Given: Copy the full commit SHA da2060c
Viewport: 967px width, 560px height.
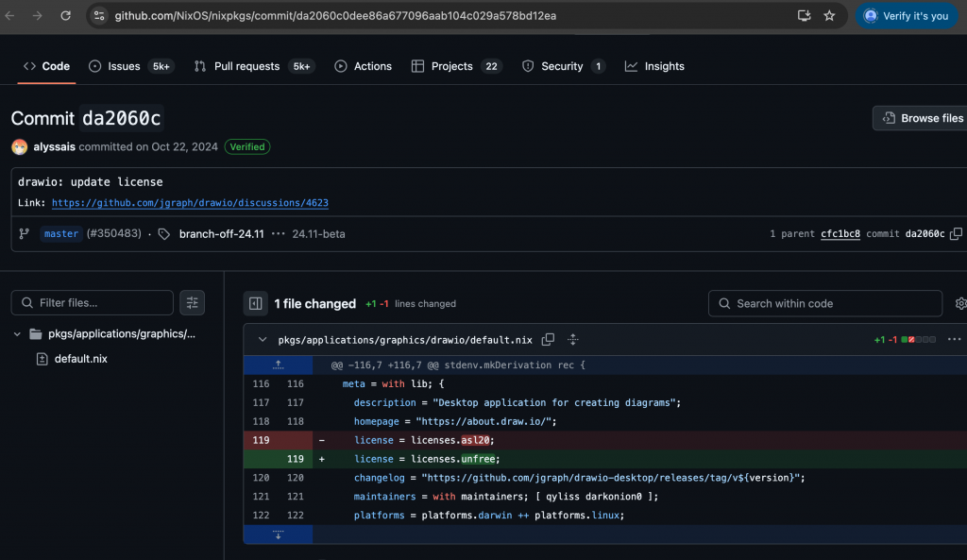Looking at the screenshot, I should click(956, 234).
